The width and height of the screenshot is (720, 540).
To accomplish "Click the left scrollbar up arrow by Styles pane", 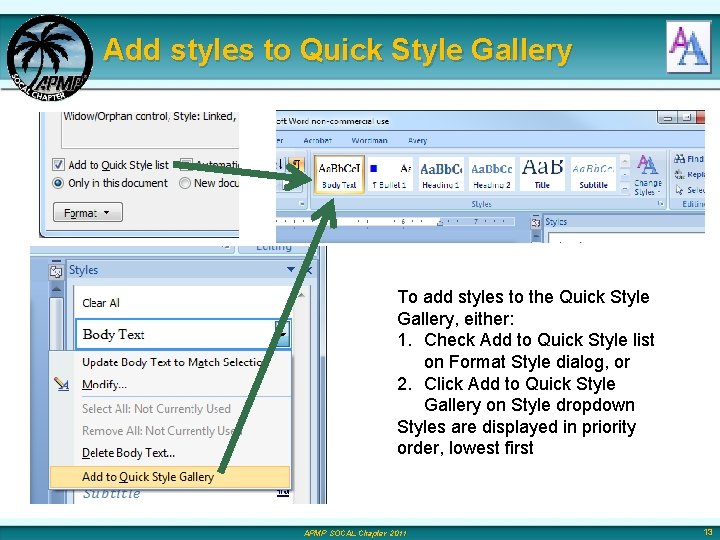I will click(x=56, y=289).
